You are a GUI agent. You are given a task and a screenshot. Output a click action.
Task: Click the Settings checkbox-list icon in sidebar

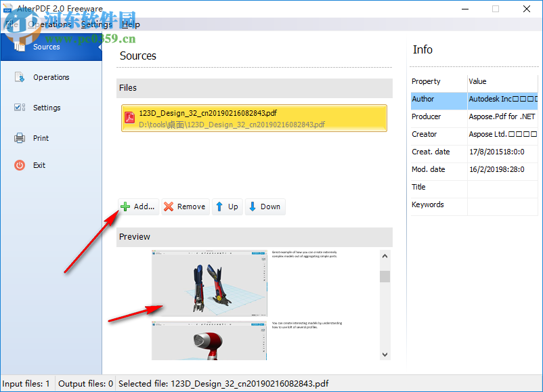(x=20, y=108)
